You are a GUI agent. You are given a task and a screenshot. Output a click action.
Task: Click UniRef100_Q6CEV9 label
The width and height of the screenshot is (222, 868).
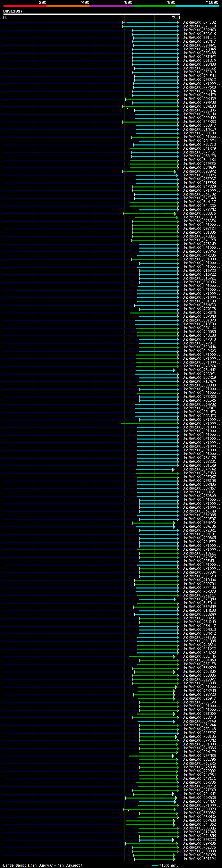point(199,702)
